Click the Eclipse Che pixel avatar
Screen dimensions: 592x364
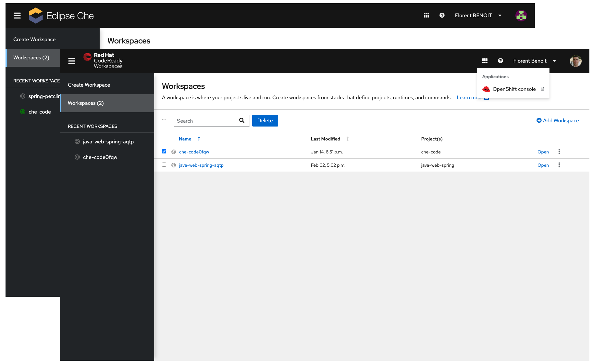[521, 16]
